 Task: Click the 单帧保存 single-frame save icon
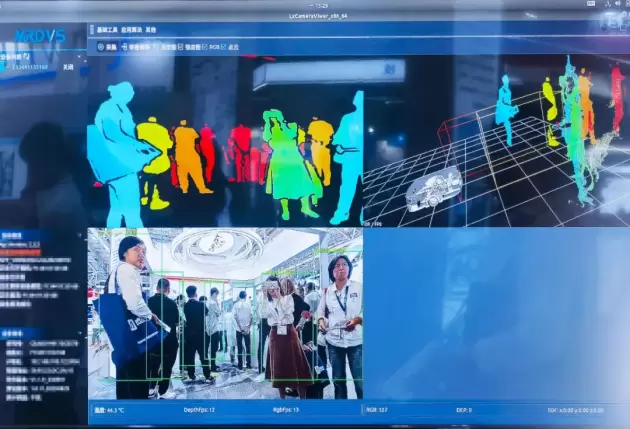click(x=124, y=47)
